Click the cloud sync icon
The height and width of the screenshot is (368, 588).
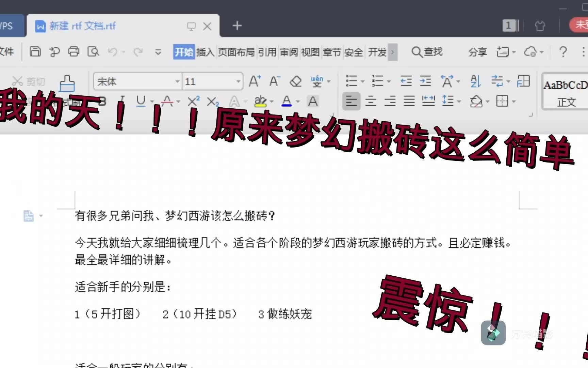[x=530, y=52]
